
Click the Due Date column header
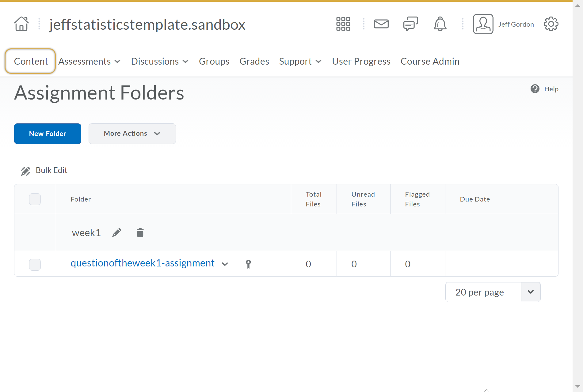tap(475, 199)
